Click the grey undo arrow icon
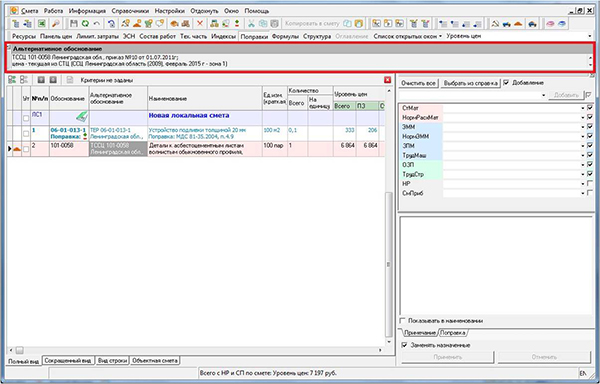 pyautogui.click(x=96, y=24)
